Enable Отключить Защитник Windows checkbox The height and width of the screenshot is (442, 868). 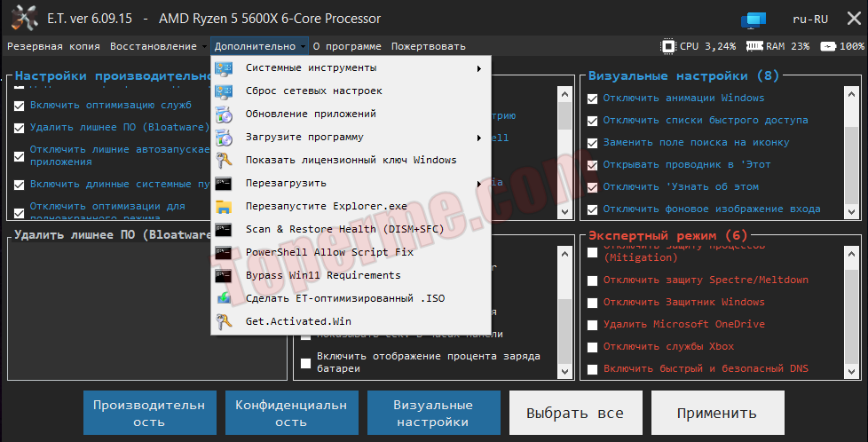(x=592, y=303)
